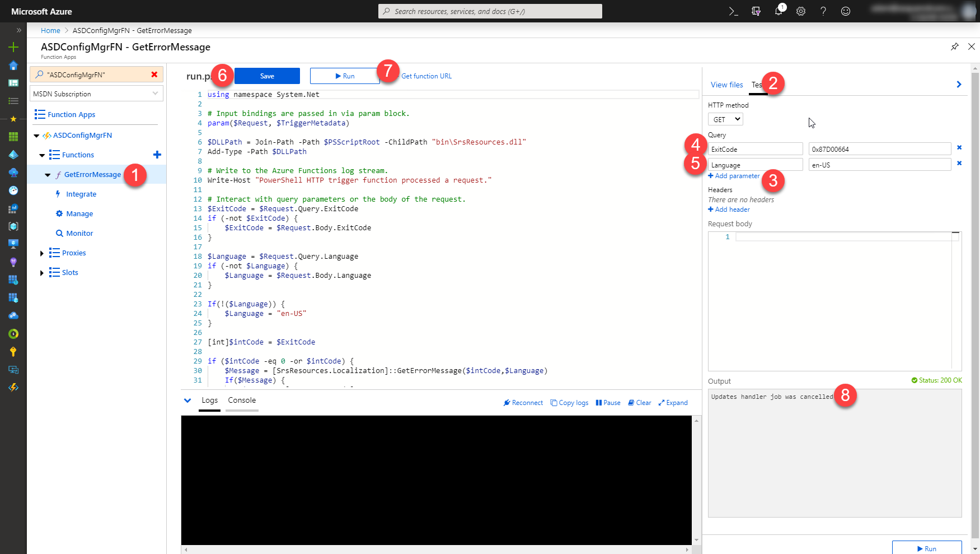Viewport: 980px width, 554px height.
Task: Open the HTTP method GET dropdown
Action: [725, 119]
